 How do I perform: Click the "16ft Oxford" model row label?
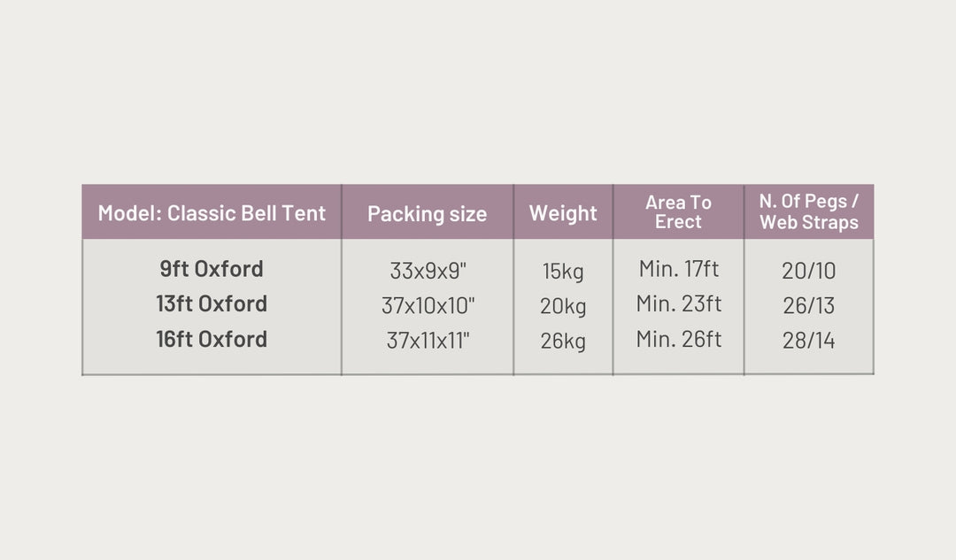tap(212, 340)
